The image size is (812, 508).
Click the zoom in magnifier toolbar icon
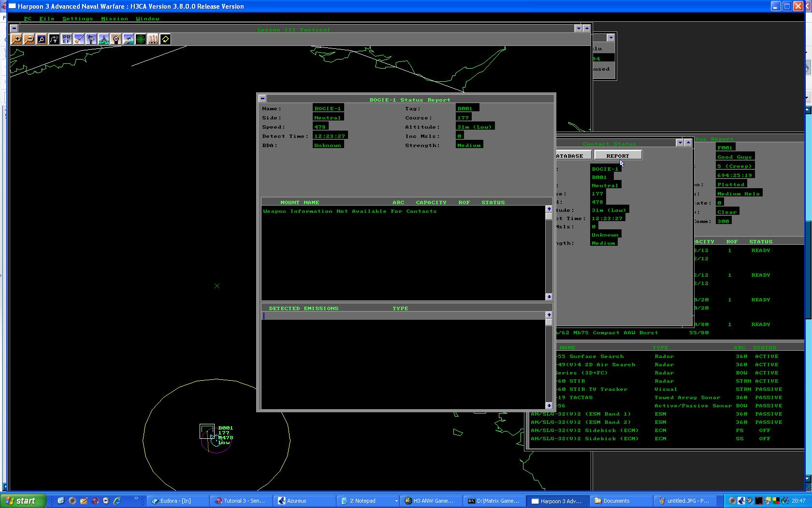(16, 39)
